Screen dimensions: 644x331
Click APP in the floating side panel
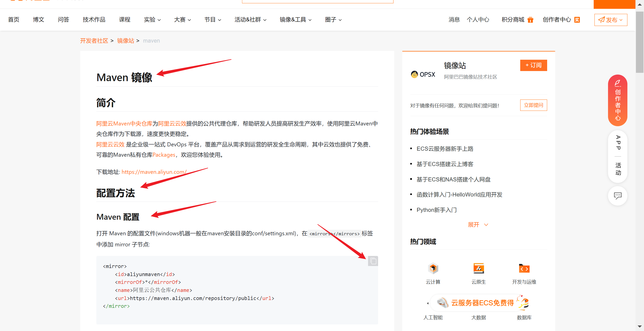point(618,143)
